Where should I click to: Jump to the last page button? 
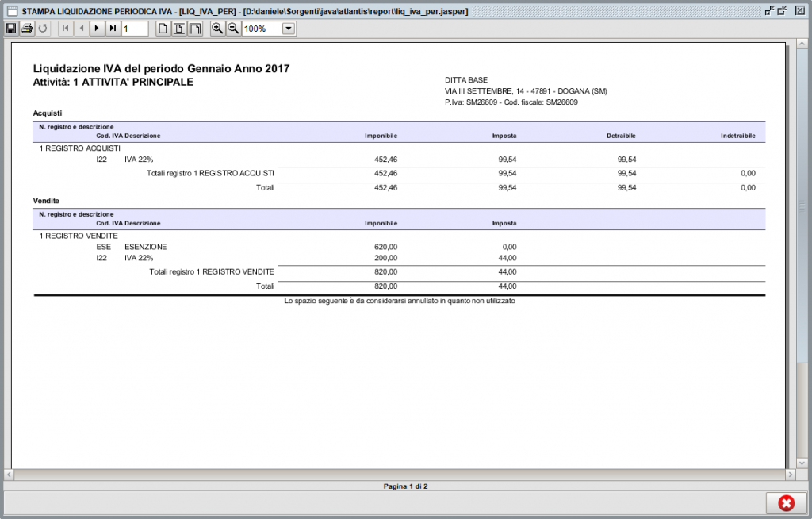click(113, 29)
